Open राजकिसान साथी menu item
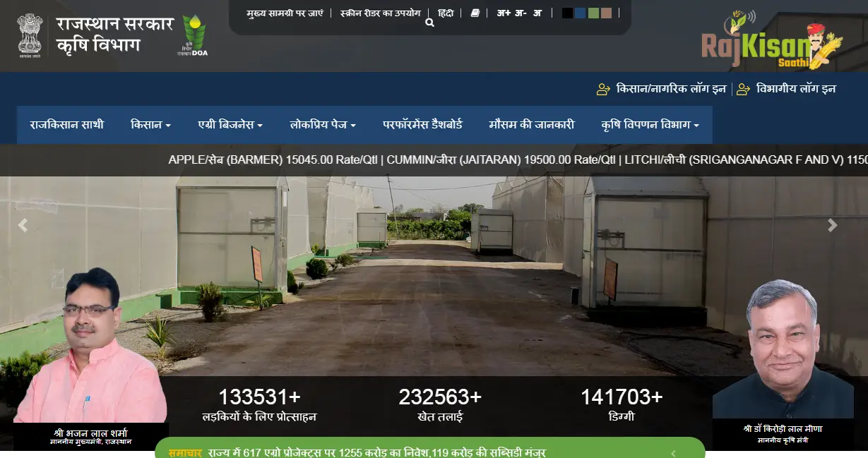868x458 pixels. (66, 125)
